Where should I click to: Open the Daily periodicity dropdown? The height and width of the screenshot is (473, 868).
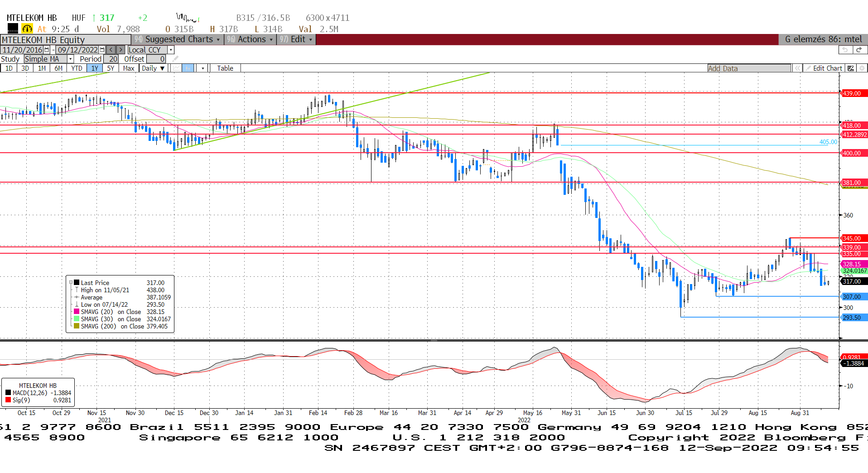click(153, 68)
